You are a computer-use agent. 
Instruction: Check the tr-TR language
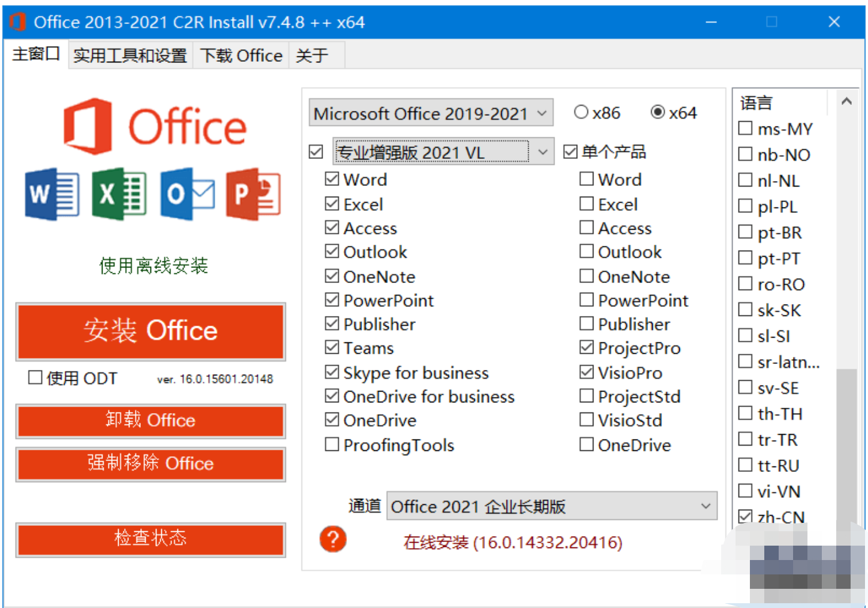745,440
